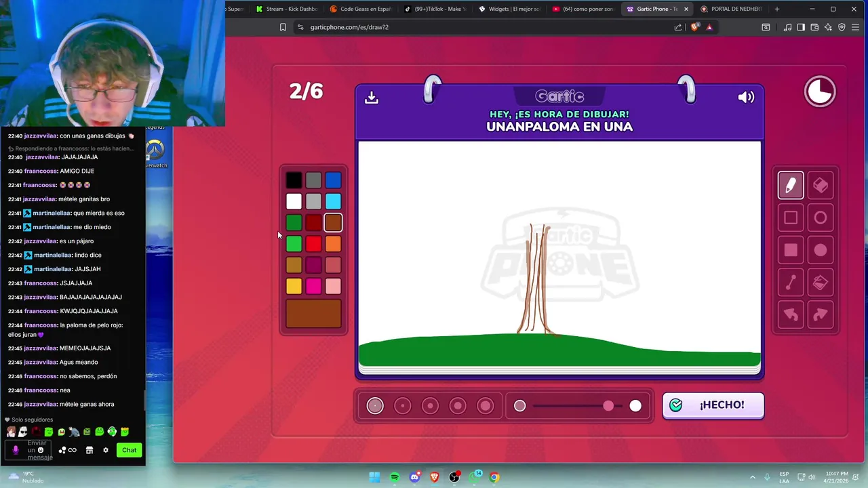Screen dimensions: 868x488
Task: Open the Brave wallet icon
Action: [x=814, y=27]
